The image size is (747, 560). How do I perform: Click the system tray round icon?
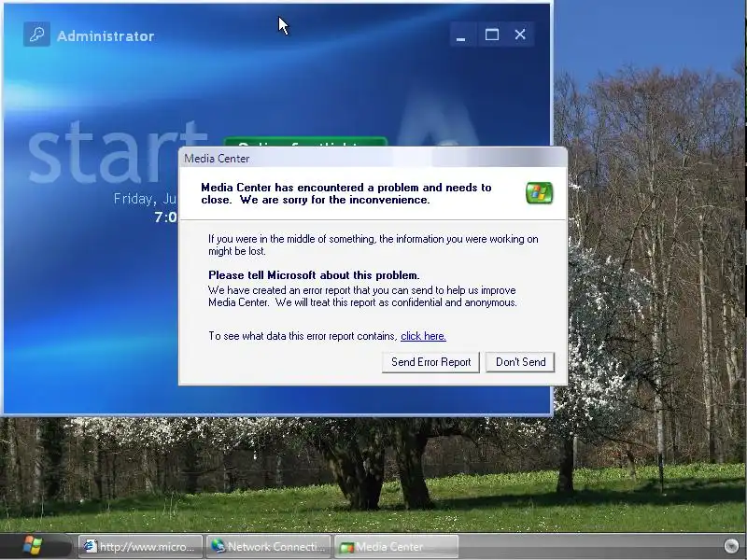pyautogui.click(x=731, y=546)
